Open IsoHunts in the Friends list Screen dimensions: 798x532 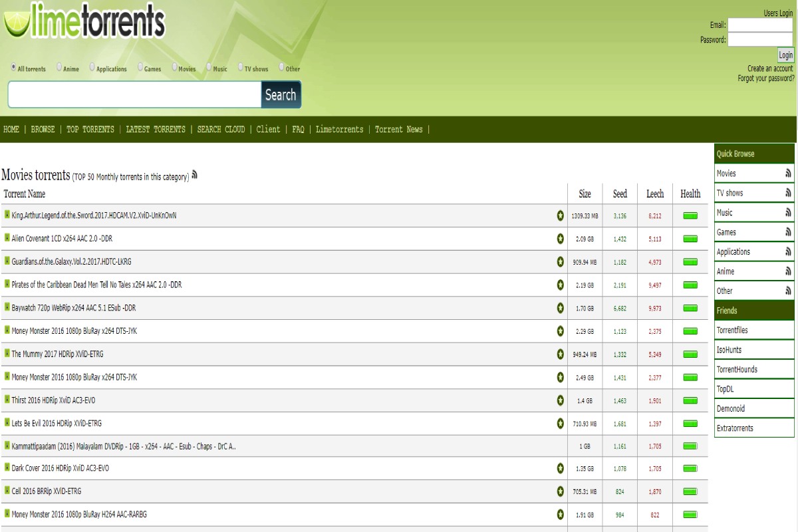[729, 350]
